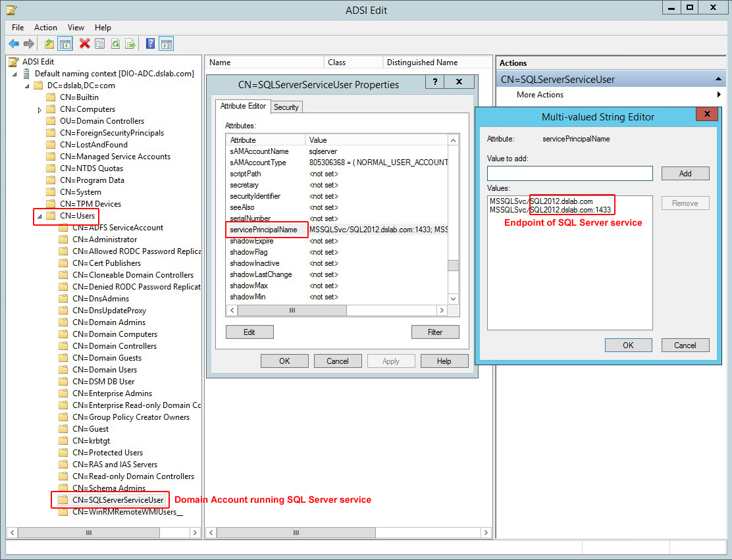Click the Export List toolbar icon
The image size is (732, 560).
130,44
